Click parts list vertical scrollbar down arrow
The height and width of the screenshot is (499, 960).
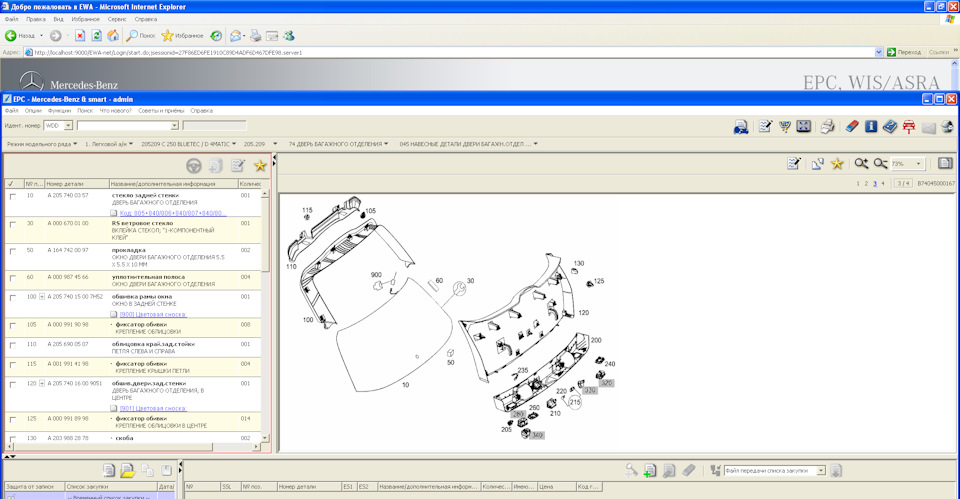coord(265,438)
